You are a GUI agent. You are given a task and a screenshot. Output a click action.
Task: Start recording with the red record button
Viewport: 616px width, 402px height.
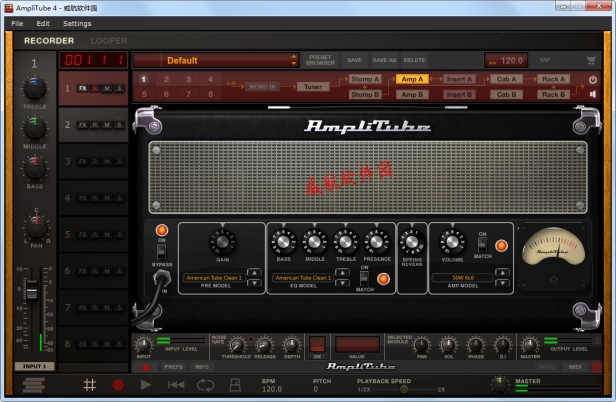(x=118, y=385)
